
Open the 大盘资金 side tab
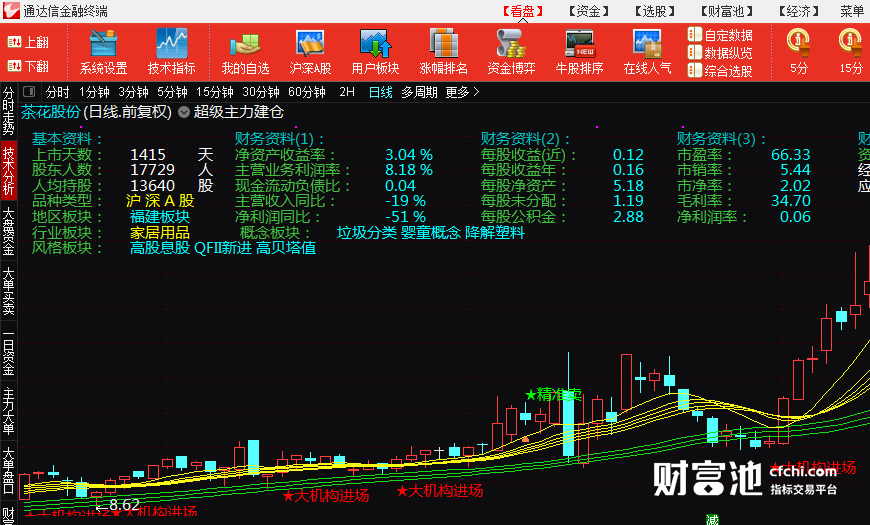click(x=8, y=231)
